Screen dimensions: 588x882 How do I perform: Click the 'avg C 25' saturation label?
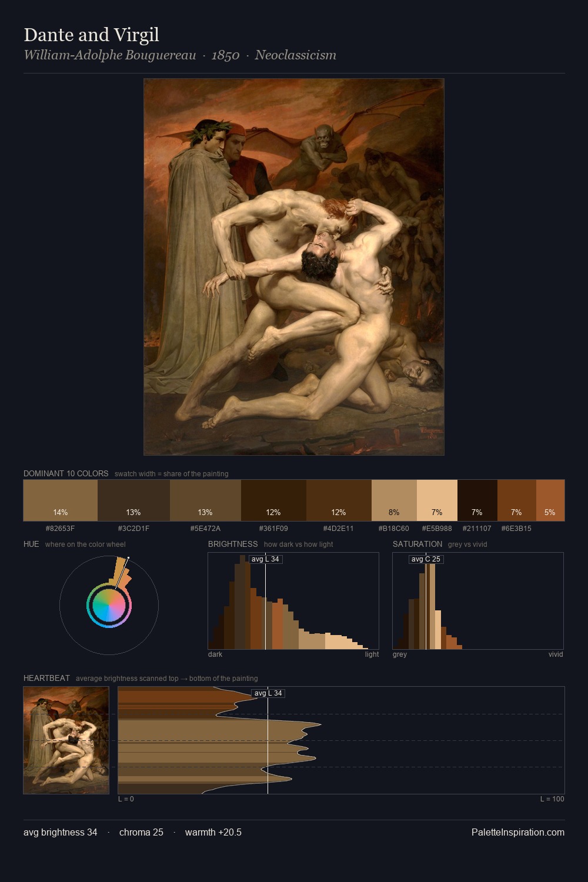pos(426,559)
